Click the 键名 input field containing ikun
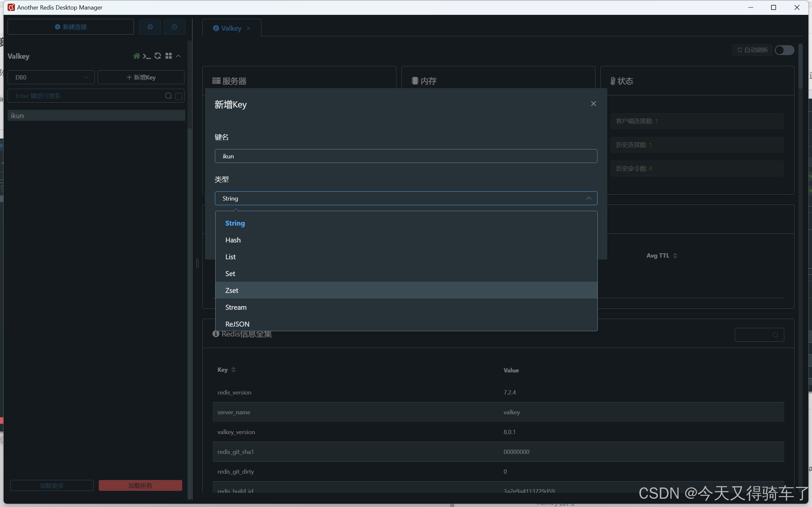 tap(406, 156)
